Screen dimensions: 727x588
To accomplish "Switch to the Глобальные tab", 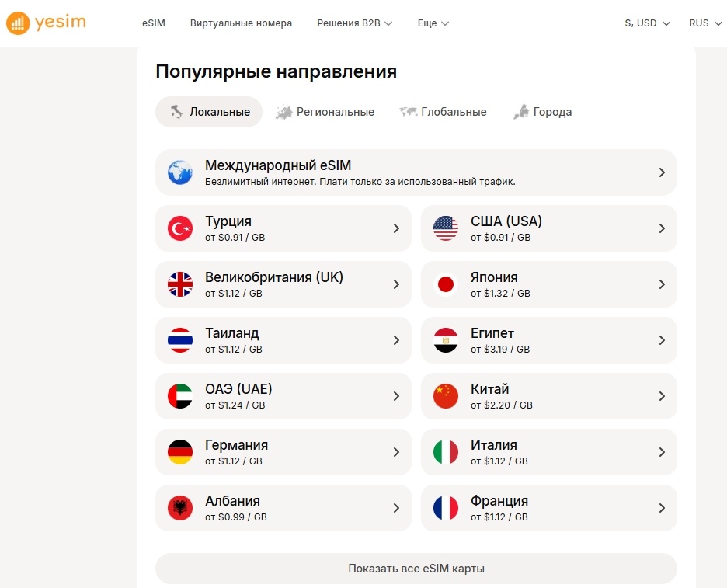I will pos(444,112).
